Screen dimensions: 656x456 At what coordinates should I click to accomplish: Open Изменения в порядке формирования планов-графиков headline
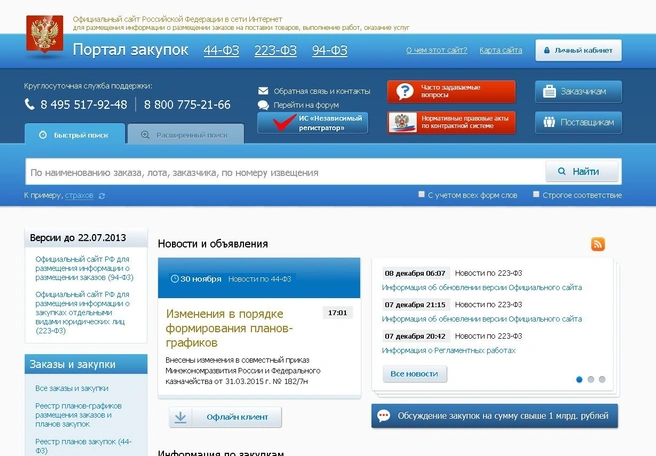point(229,328)
